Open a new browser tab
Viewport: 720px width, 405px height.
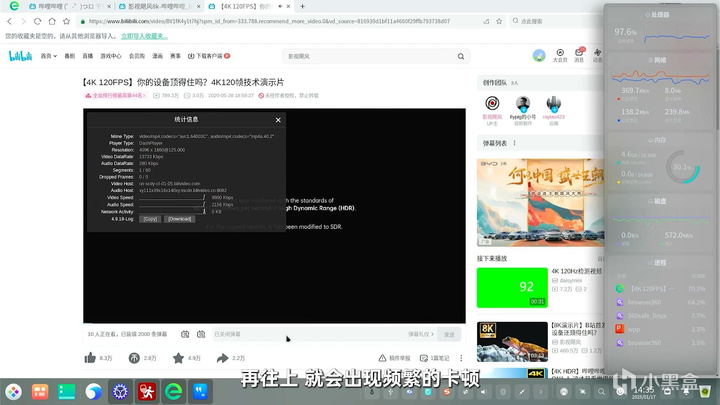coord(302,6)
